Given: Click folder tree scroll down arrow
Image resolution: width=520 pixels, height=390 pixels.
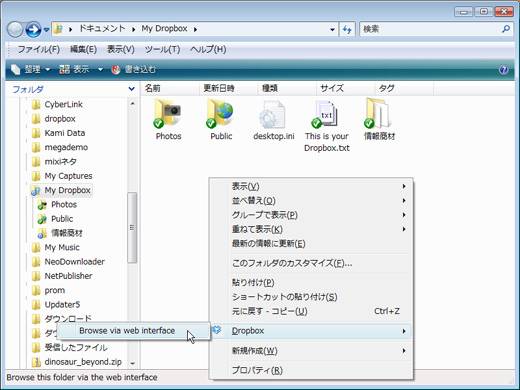Looking at the screenshot, I should click(x=132, y=363).
